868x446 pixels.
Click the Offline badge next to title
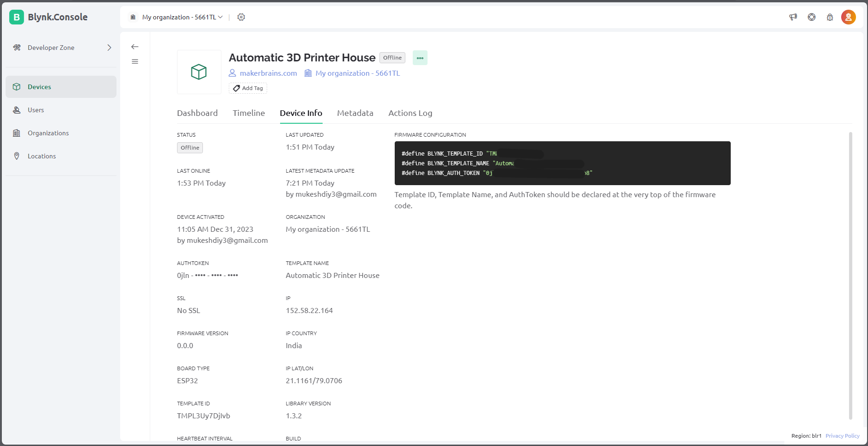click(x=392, y=58)
